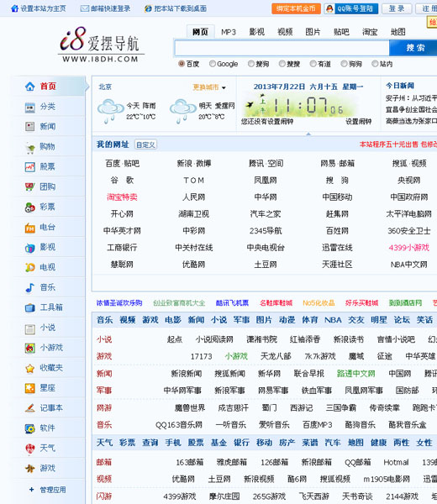437x504 pixels.
Task: Open the 软件 software icon in sidebar
Action: (x=30, y=428)
